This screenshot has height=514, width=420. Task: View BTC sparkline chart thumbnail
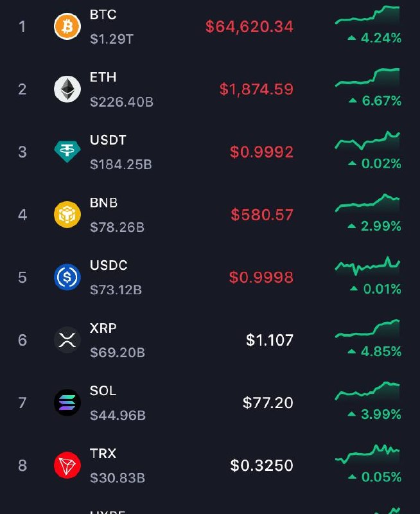pos(367,15)
